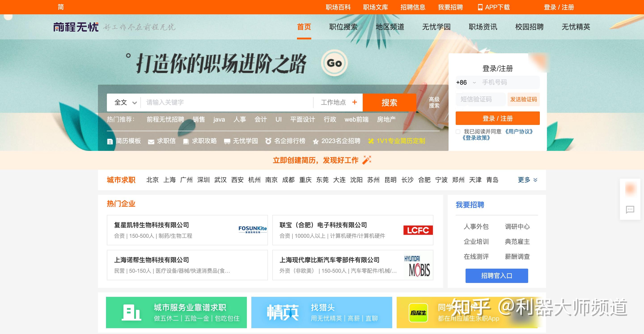644x334 pixels.
Task: Click the LCFC company logo
Action: click(x=418, y=230)
